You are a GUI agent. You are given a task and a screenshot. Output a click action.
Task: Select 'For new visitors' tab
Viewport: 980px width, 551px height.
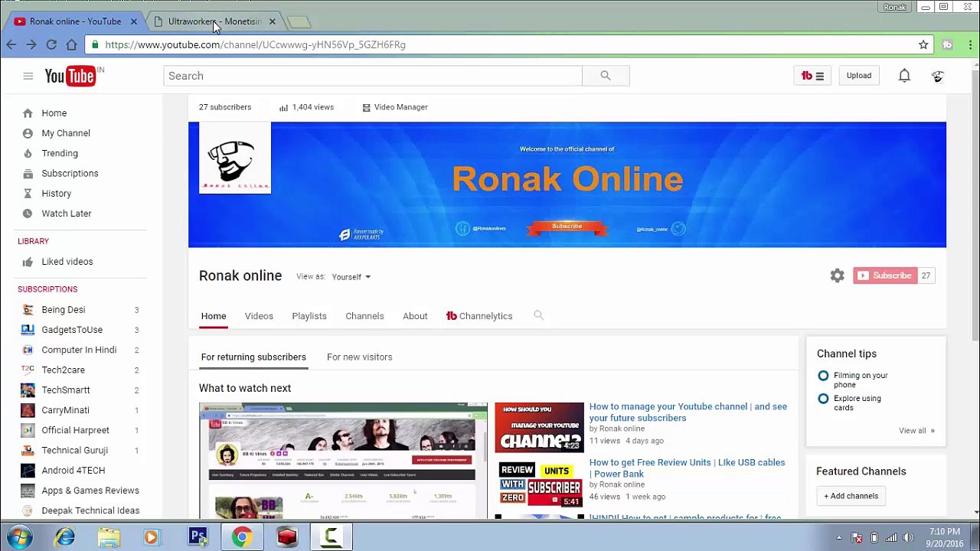[x=359, y=357]
